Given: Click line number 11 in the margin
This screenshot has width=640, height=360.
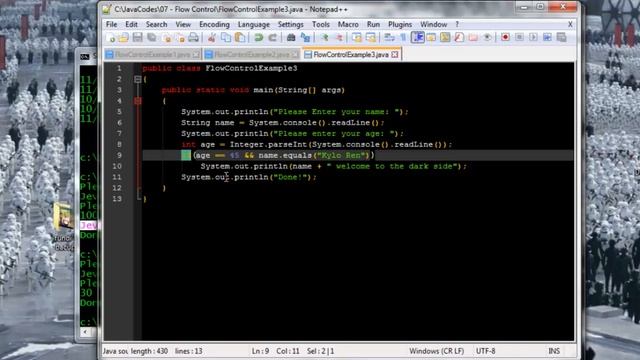Looking at the screenshot, I should (117, 177).
